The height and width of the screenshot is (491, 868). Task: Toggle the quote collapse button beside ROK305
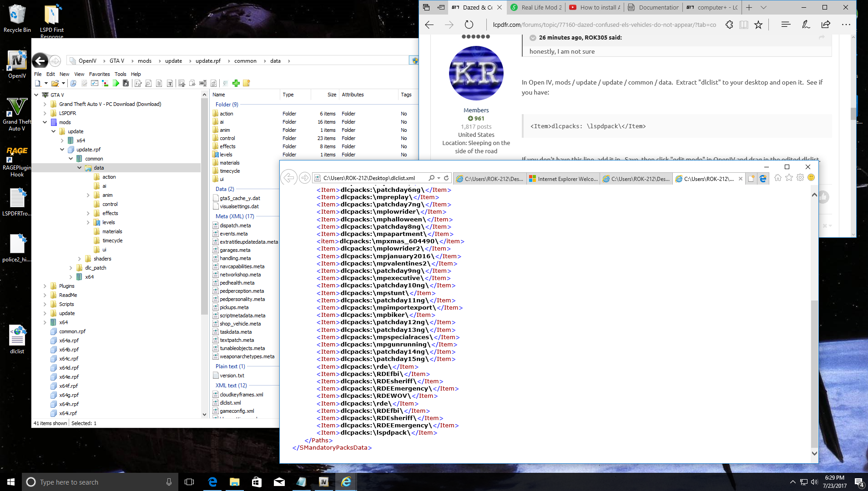point(533,38)
